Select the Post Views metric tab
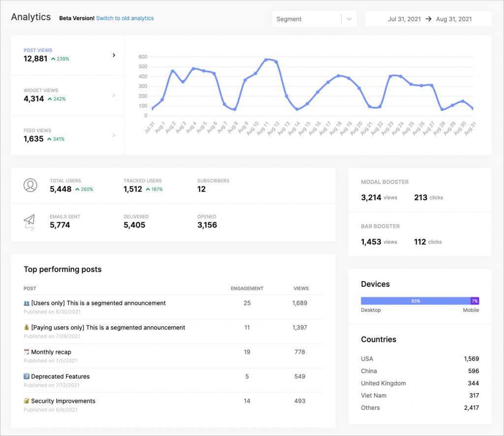504x436 pixels. point(68,55)
